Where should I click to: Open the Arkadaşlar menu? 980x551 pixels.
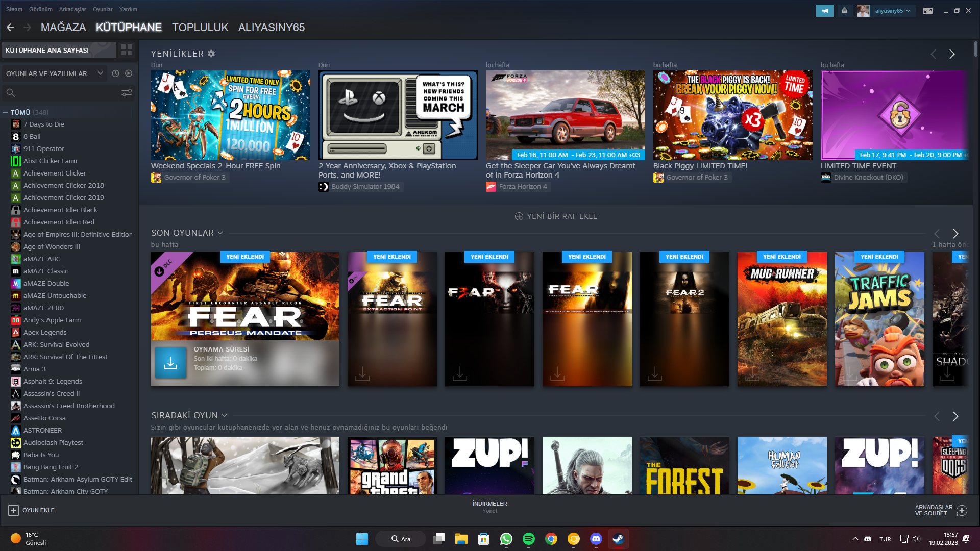(72, 9)
